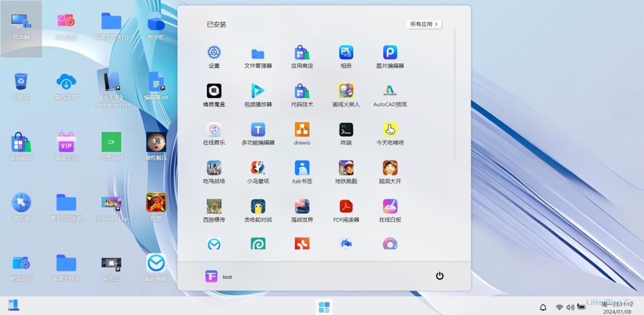
Task: Open 多功能编辑器
Action: 258,134
